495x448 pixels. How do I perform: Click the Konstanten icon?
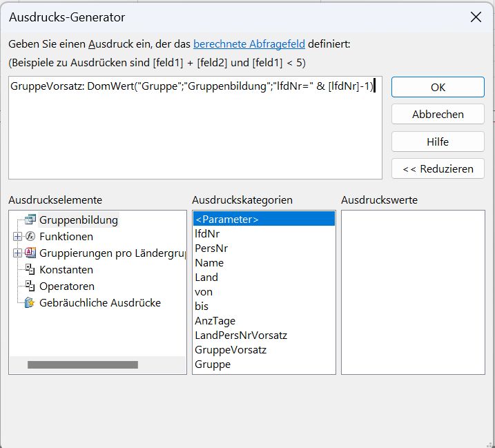pos(30,269)
